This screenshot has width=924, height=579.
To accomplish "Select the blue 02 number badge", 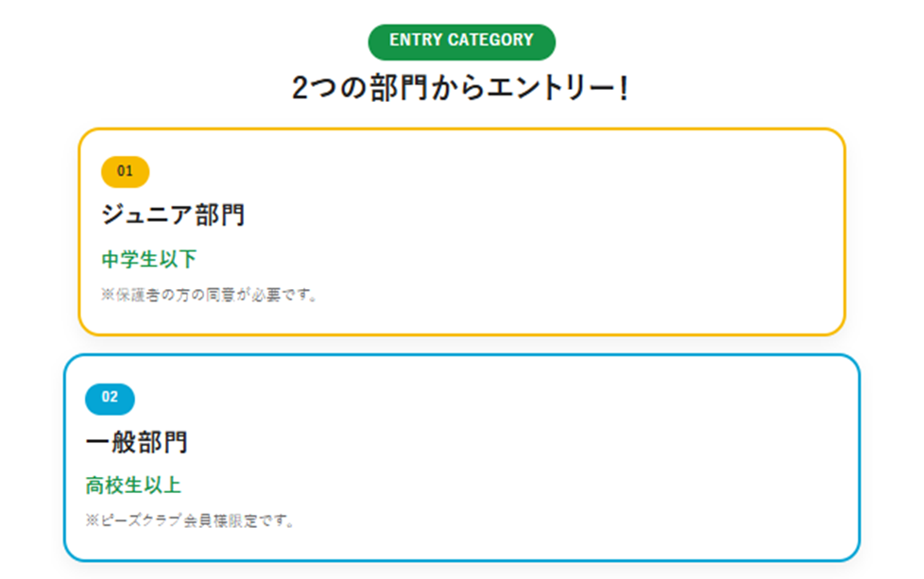I will click(110, 399).
